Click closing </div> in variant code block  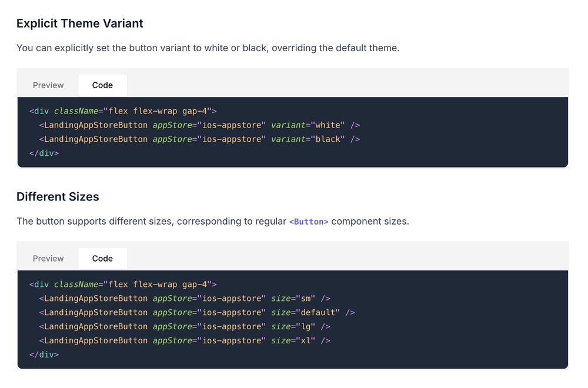click(44, 153)
